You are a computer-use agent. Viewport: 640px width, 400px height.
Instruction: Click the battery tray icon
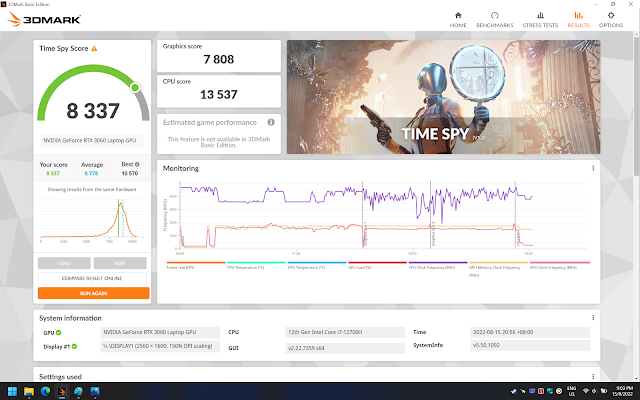click(x=603, y=391)
